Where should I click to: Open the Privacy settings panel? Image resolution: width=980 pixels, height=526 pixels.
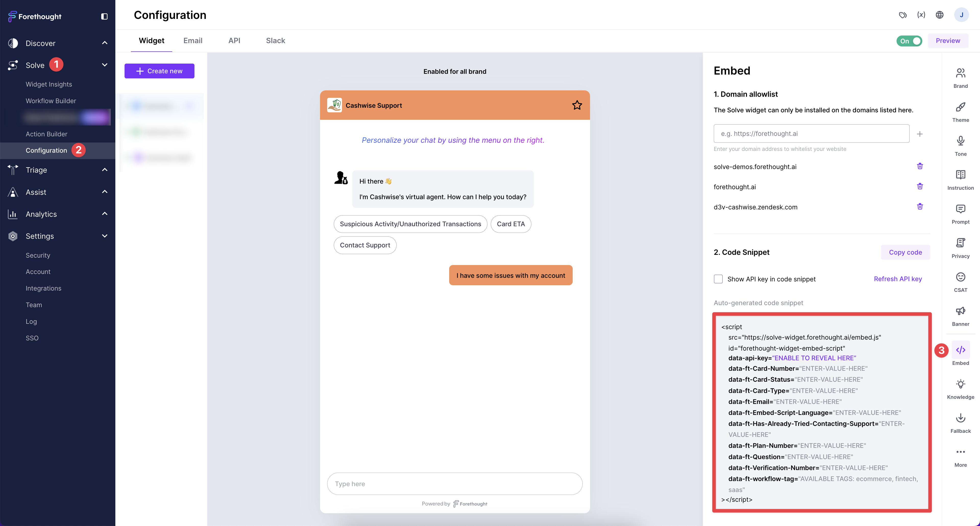pyautogui.click(x=961, y=248)
